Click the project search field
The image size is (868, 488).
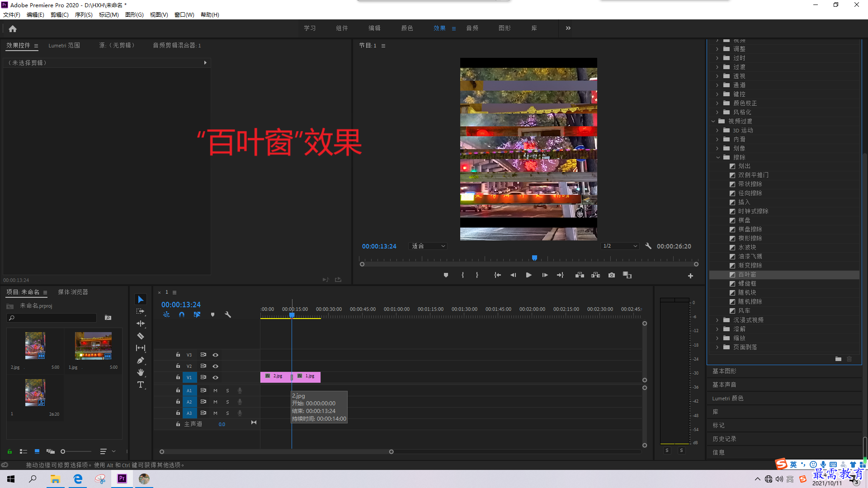(52, 318)
